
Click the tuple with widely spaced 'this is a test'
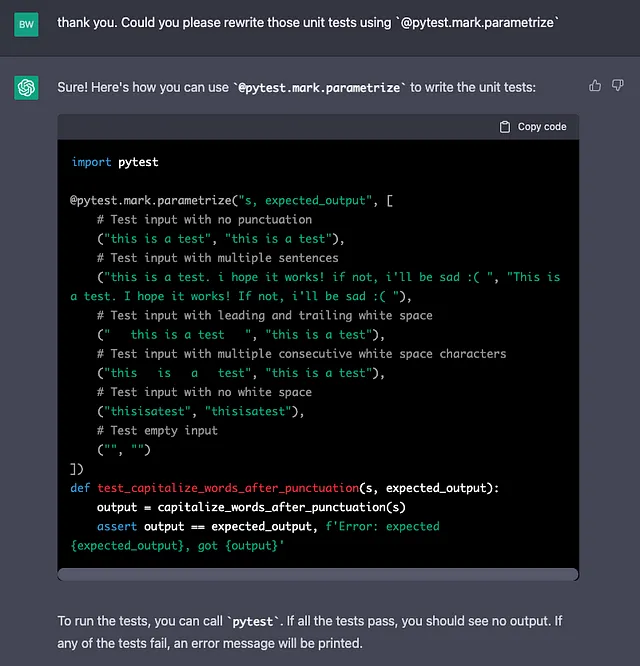[241, 373]
